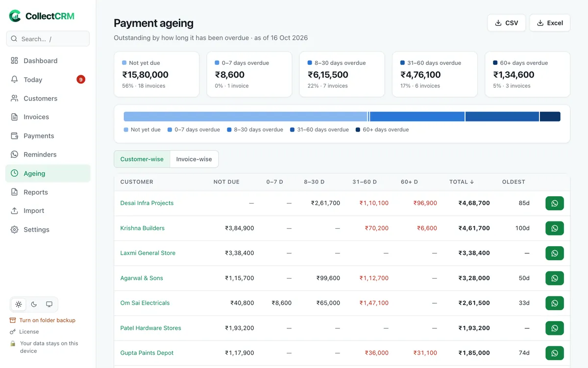Open Krishna Builders customer link
This screenshot has height=368, width=588.
coord(143,228)
